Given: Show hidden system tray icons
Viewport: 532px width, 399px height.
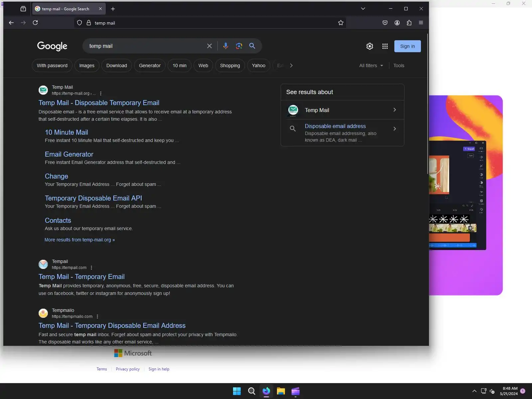Looking at the screenshot, I should 474,391.
